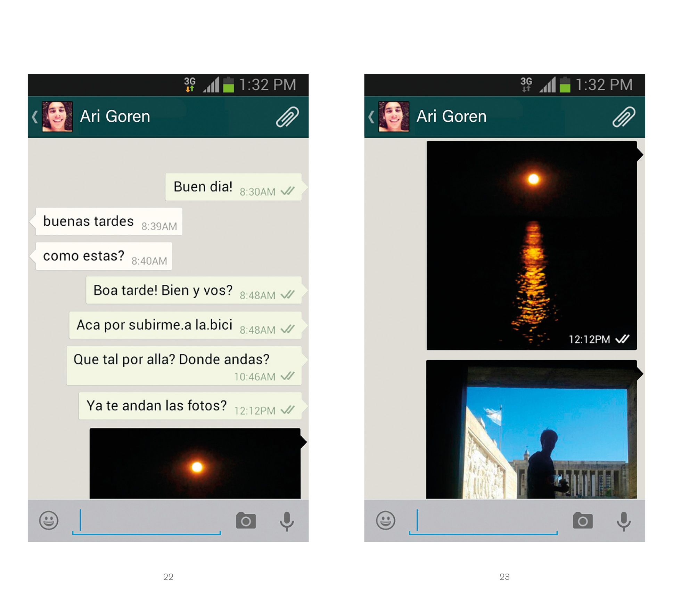Tap read ticks on 'Ya te andan las fotos?'
Image resolution: width=673 pixels, height=616 pixels.
click(x=288, y=410)
